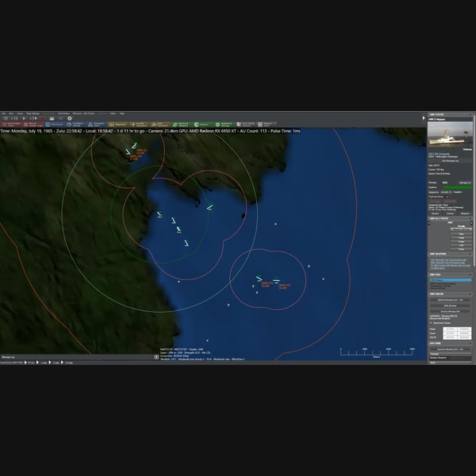Open the Doctrine Window button
The height and width of the screenshot is (476, 476).
click(x=450, y=349)
